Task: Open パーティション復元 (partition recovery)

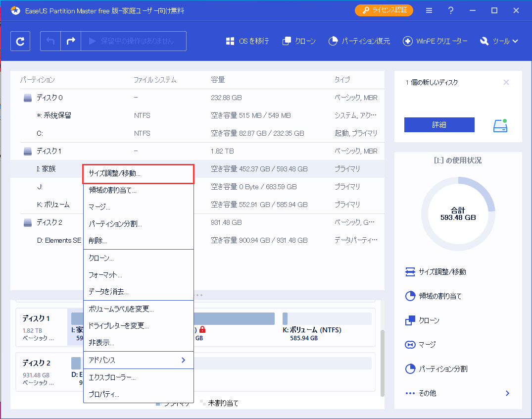Action: pos(359,41)
